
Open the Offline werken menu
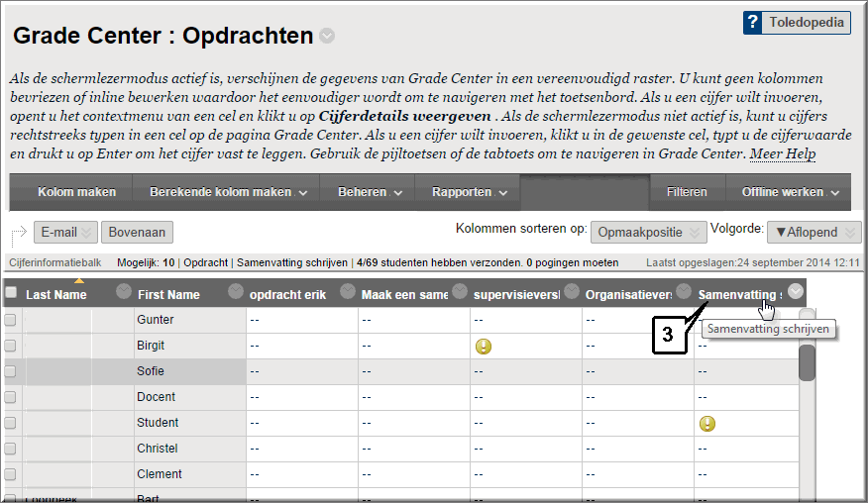pyautogui.click(x=790, y=192)
